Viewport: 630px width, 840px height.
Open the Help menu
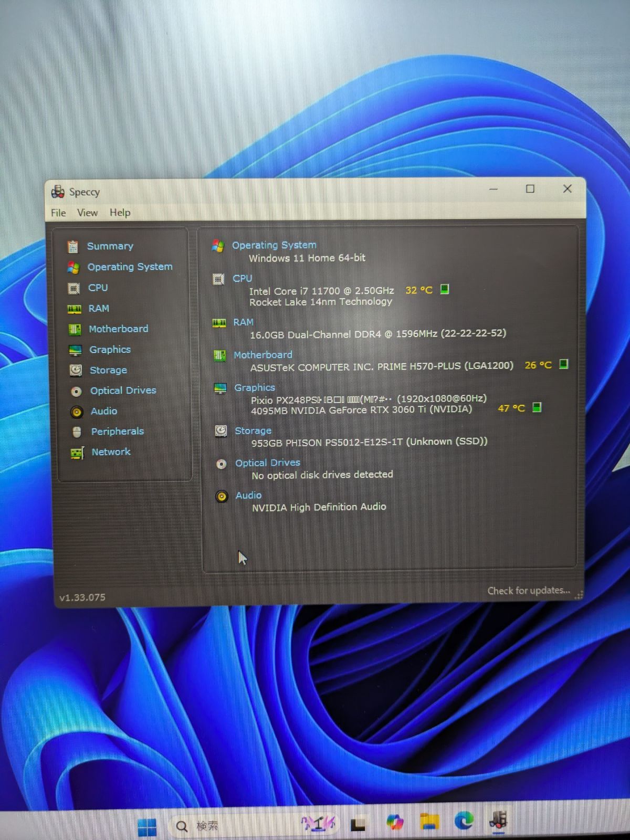[120, 213]
